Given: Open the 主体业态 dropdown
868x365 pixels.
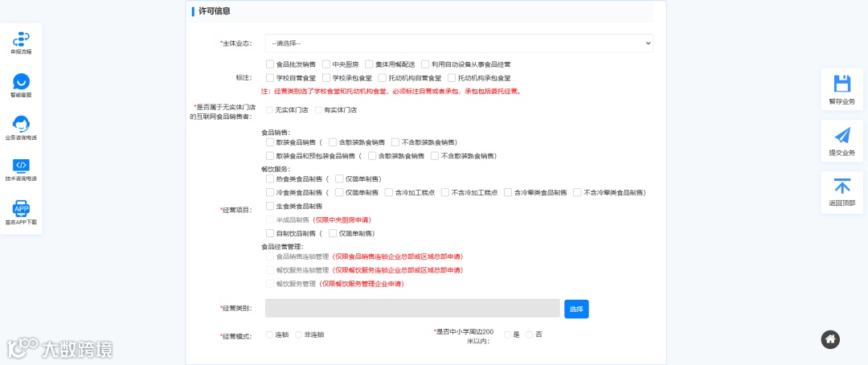Looking at the screenshot, I should pyautogui.click(x=459, y=43).
